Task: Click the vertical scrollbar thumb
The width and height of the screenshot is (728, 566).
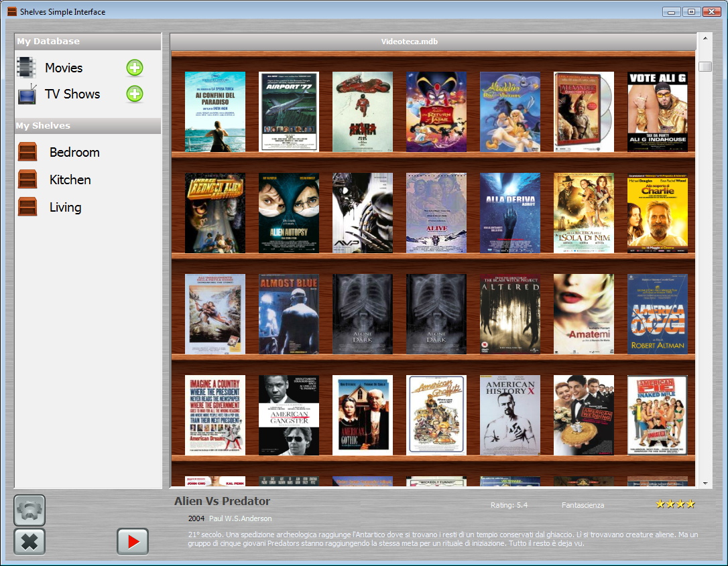Action: click(x=705, y=66)
